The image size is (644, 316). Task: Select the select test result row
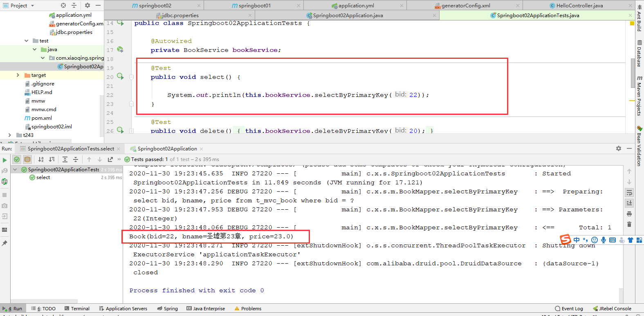point(67,177)
